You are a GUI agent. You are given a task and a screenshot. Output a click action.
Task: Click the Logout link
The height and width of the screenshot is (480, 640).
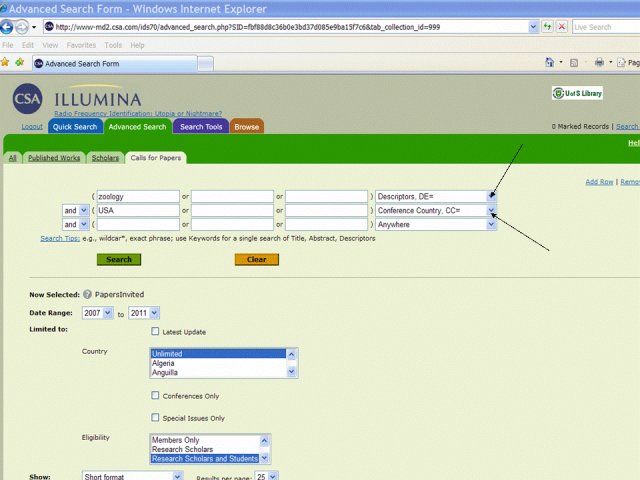(x=32, y=127)
